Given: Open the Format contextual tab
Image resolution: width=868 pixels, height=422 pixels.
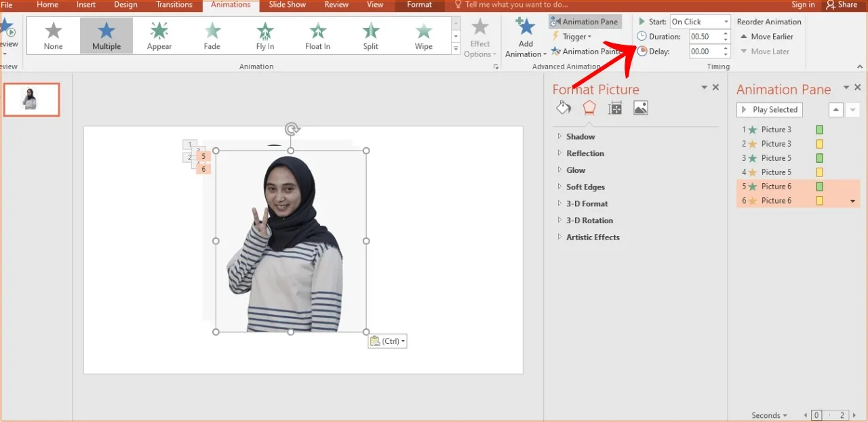Looking at the screenshot, I should pyautogui.click(x=419, y=5).
